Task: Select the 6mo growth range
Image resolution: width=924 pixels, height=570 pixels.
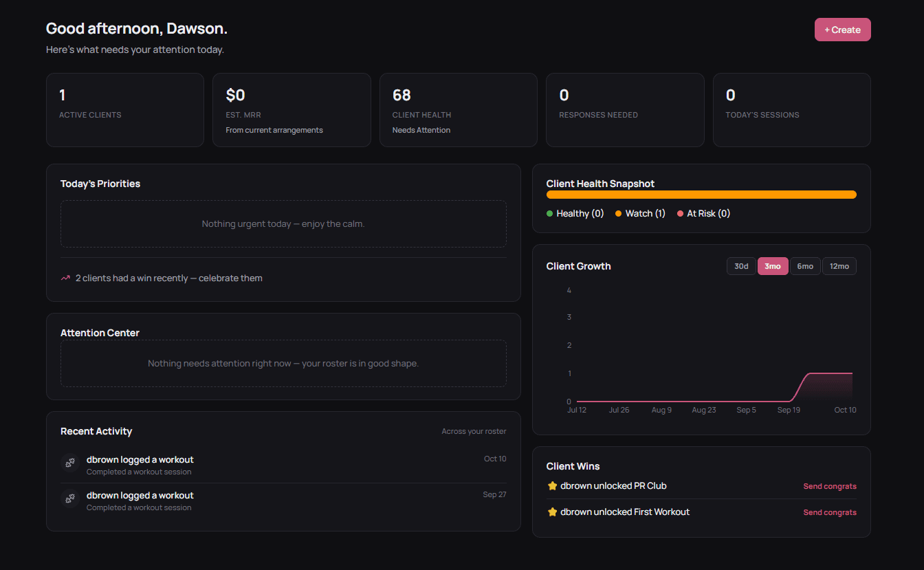Action: click(805, 266)
